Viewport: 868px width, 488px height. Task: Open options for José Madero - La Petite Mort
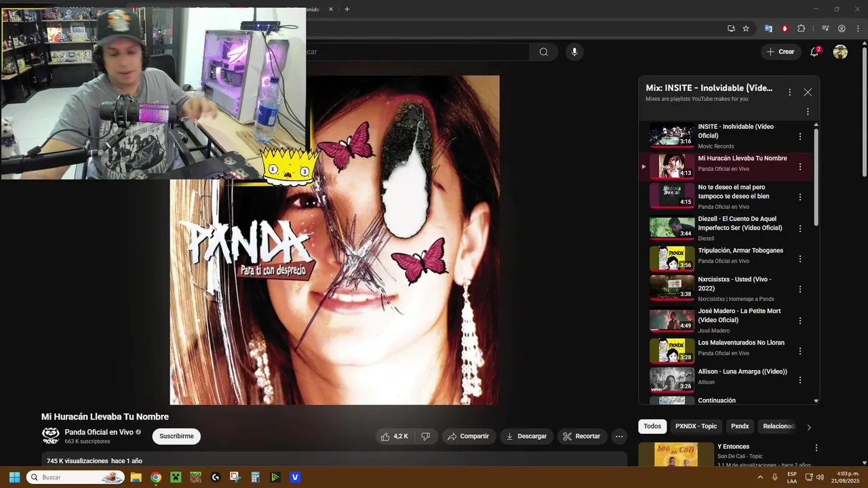[800, 321]
